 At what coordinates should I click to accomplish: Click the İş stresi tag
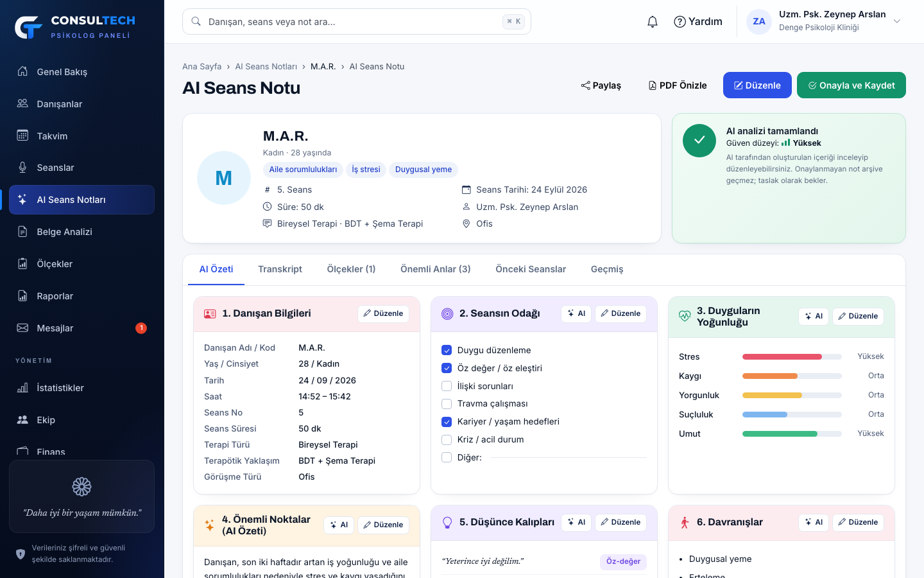point(366,170)
